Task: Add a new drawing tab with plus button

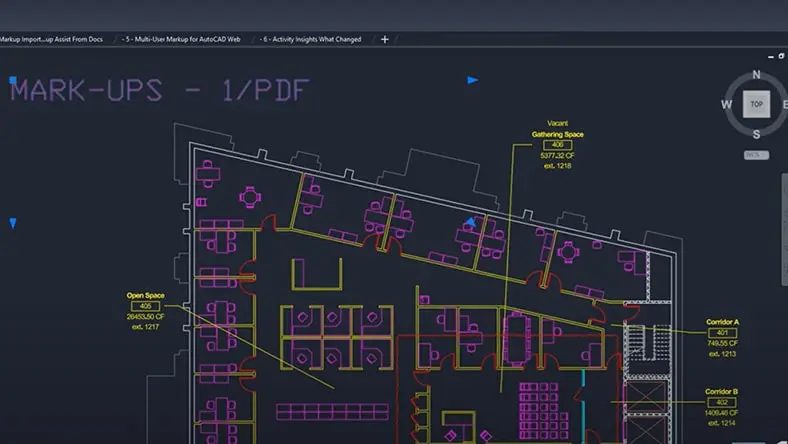Action: [x=385, y=39]
